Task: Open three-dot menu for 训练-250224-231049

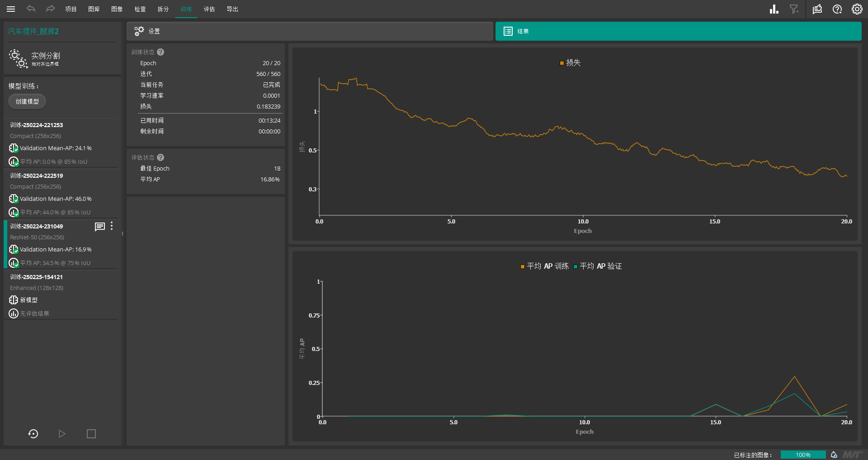Action: coord(112,226)
